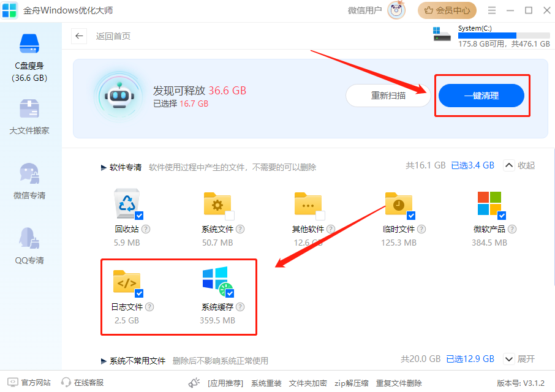555x392 pixels.
Task: Open 文件夹加密 recommended app
Action: 308,383
